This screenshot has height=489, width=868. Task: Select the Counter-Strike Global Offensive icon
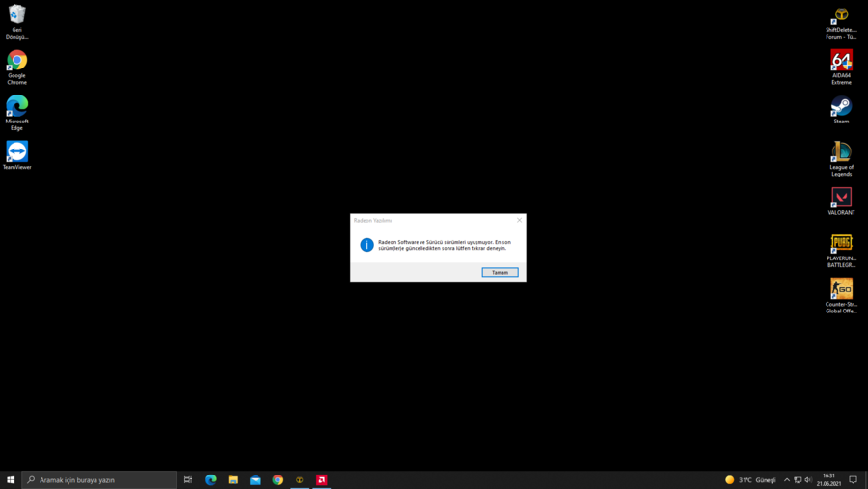(841, 296)
